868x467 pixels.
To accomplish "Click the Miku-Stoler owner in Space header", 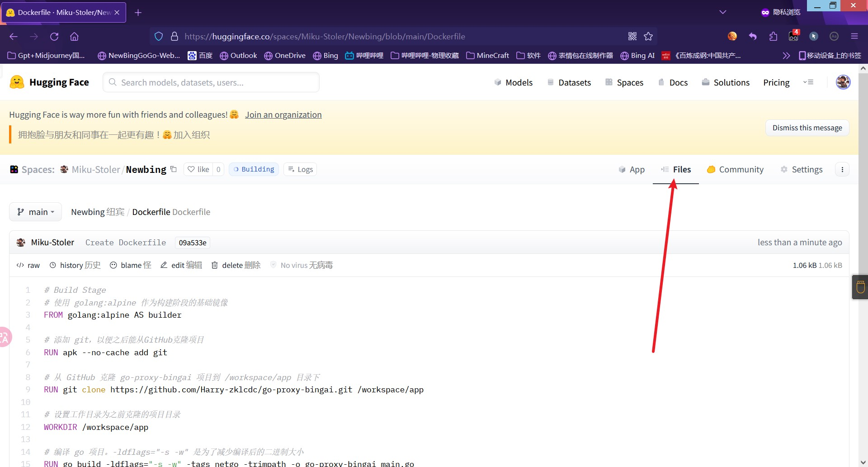I will pos(96,169).
